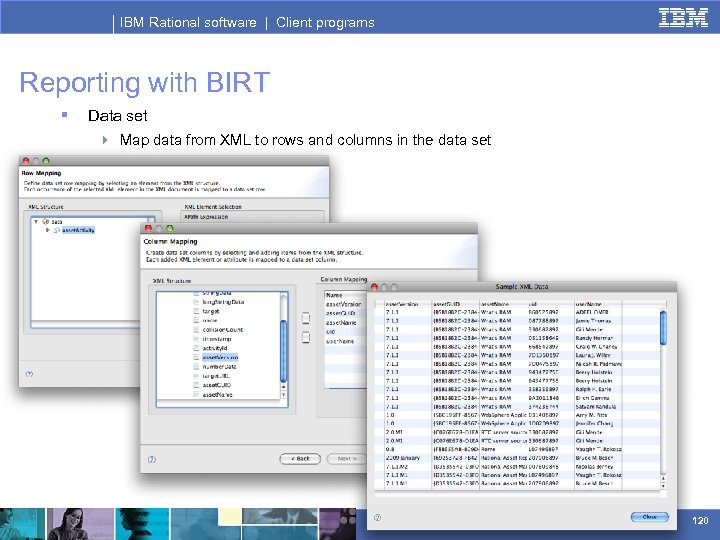
Task: Click the element icon beside targetURL
Action: pos(196,376)
